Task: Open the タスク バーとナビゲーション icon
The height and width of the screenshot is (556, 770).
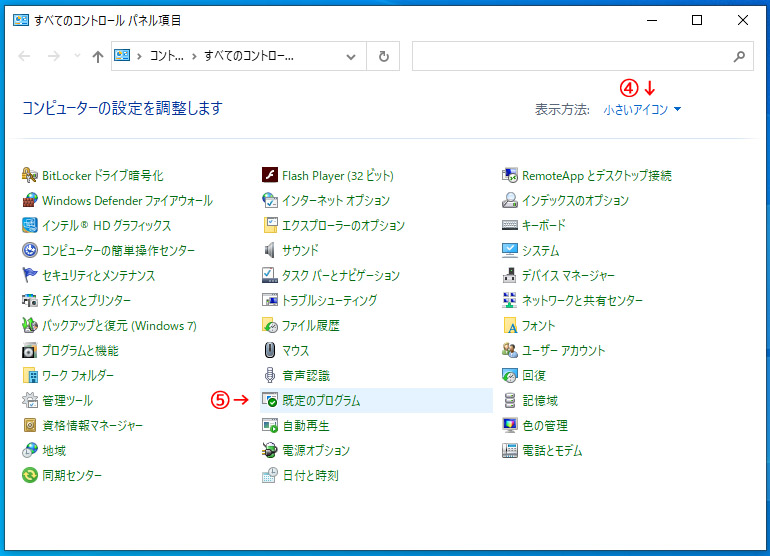Action: (x=270, y=275)
